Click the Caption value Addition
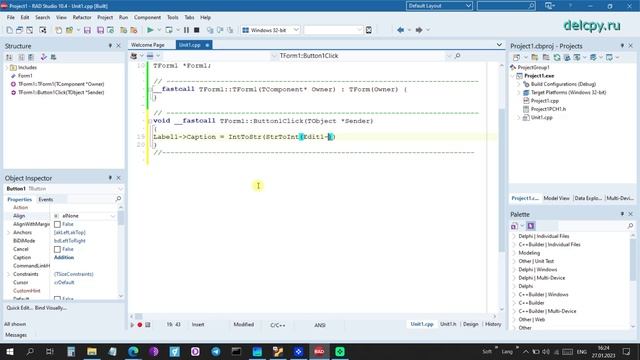The height and width of the screenshot is (360, 640). [64, 258]
